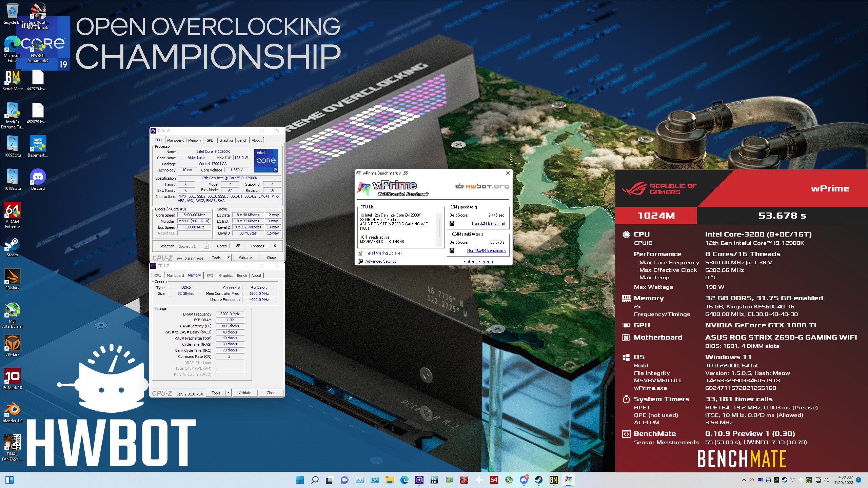The image size is (868, 488).
Task: Click Validate in the bottom CPU-Z window
Action: pyautogui.click(x=245, y=393)
